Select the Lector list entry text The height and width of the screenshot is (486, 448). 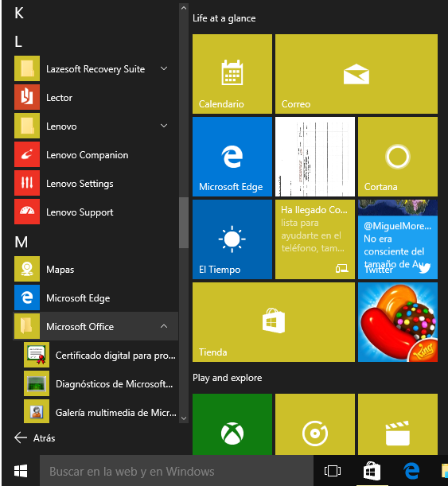coord(59,98)
